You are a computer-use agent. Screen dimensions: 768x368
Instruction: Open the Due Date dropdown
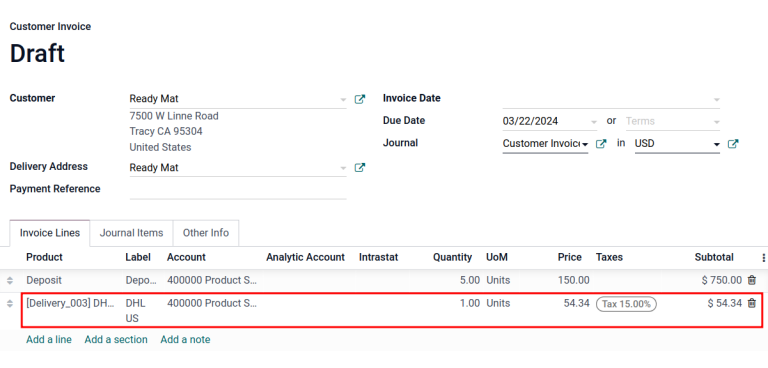point(594,122)
